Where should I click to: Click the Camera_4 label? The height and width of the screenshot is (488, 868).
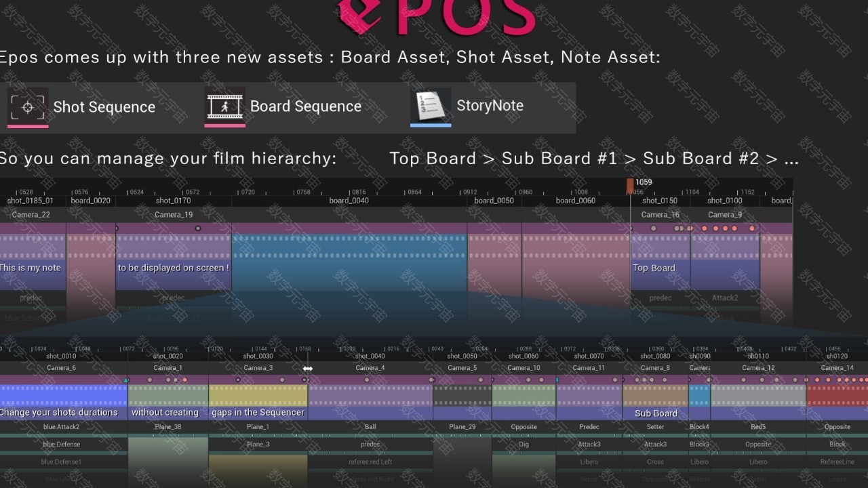coord(370,368)
